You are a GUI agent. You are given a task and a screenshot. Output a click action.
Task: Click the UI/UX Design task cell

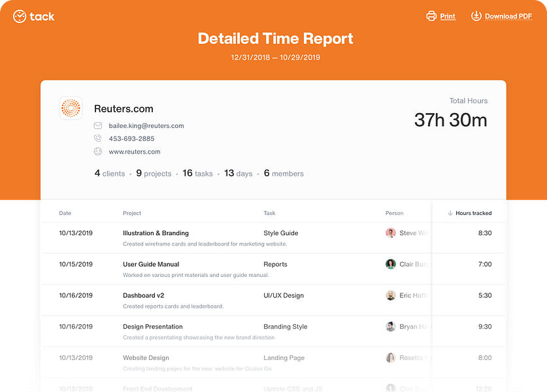[284, 295]
